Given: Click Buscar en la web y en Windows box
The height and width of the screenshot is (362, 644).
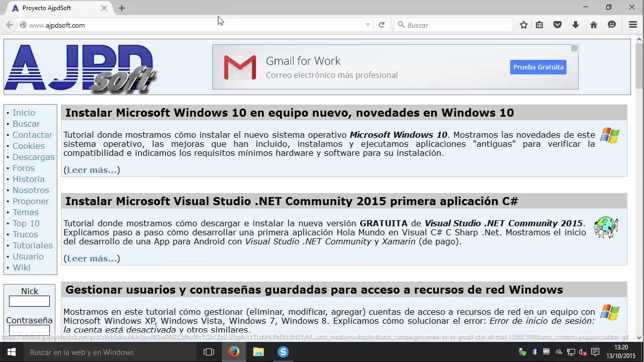Looking at the screenshot, I should [x=111, y=352].
